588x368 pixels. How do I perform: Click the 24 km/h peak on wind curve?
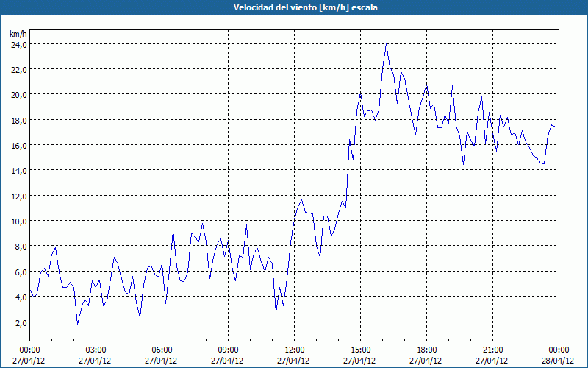(387, 44)
